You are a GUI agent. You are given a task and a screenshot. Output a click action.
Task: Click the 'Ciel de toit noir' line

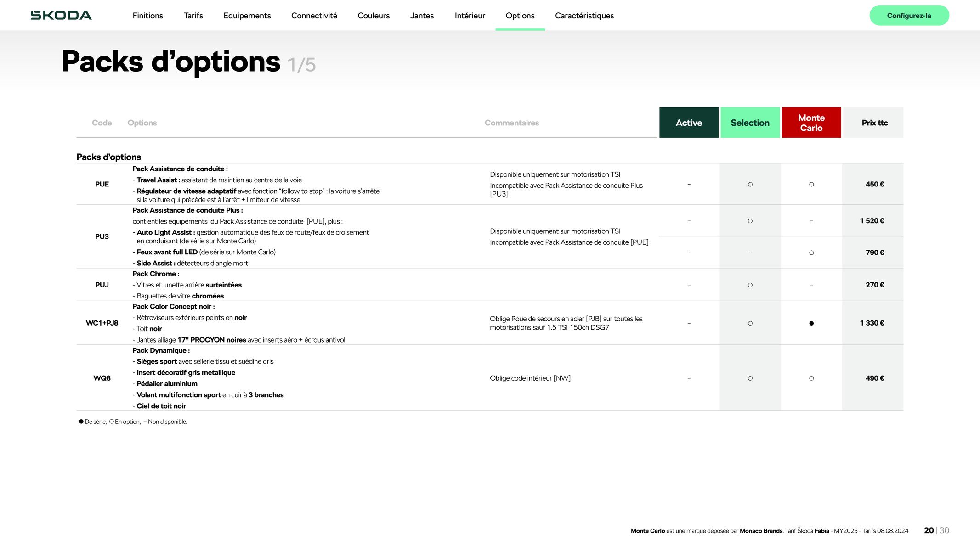click(159, 406)
